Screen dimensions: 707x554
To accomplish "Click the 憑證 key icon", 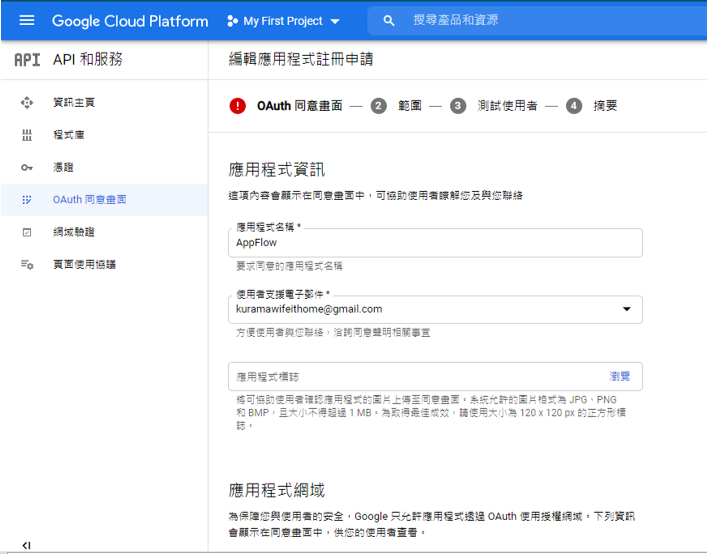I will coord(27,167).
